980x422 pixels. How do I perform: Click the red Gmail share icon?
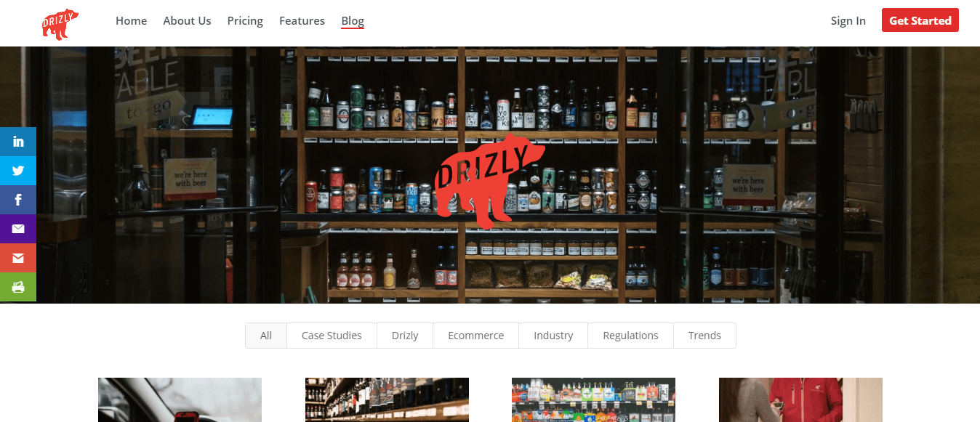[18, 258]
